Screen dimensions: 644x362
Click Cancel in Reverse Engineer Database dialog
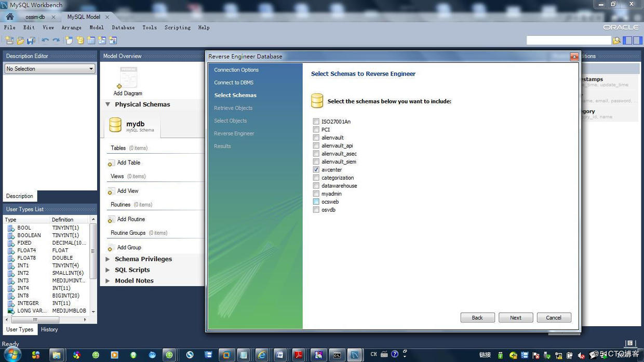click(x=554, y=317)
